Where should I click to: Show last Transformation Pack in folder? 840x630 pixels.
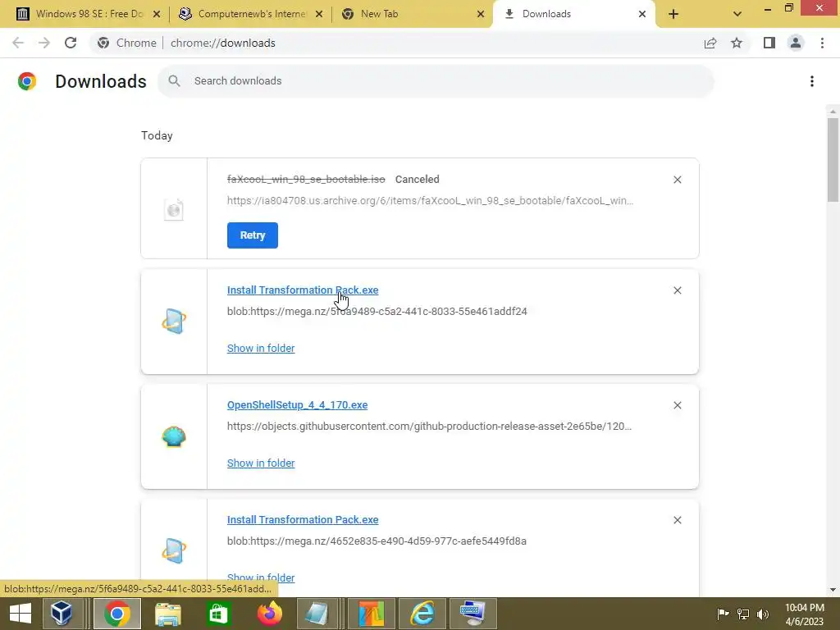click(261, 577)
